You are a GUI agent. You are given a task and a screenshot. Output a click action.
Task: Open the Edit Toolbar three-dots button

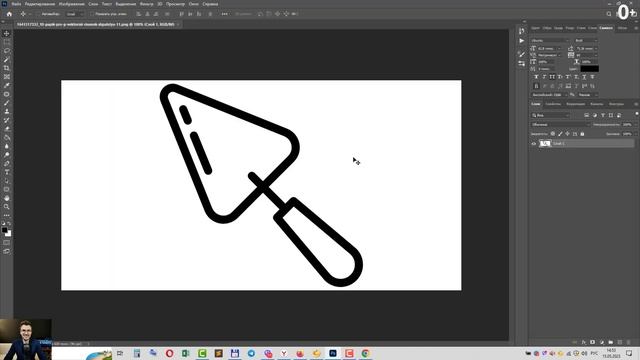tap(7, 215)
